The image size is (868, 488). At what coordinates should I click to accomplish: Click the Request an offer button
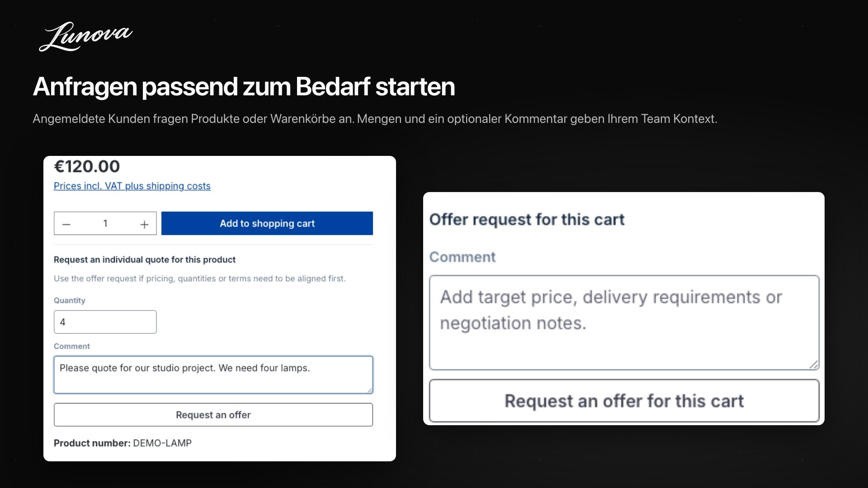click(213, 415)
